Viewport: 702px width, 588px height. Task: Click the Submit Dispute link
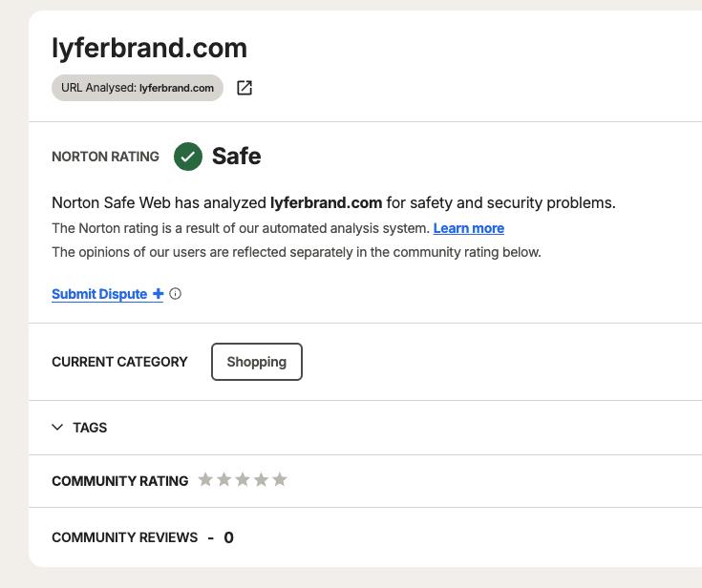99,294
